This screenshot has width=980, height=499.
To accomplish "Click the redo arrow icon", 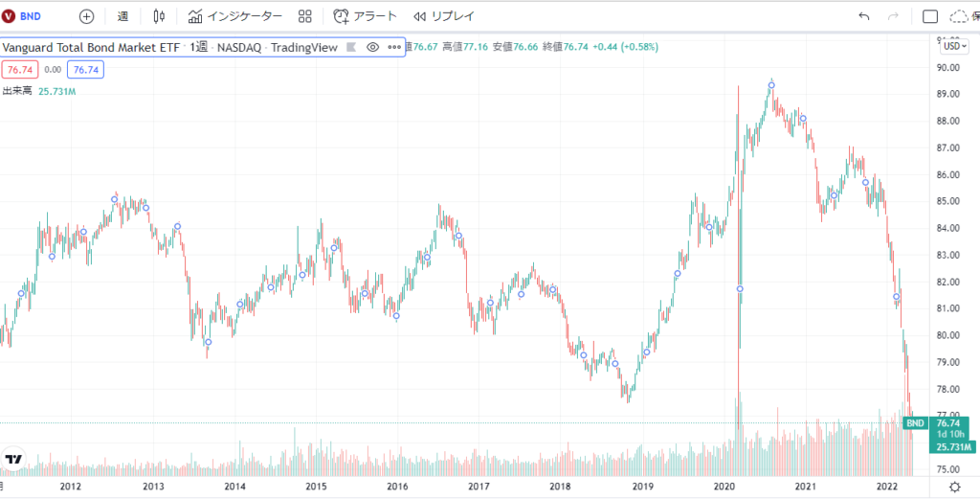I will pyautogui.click(x=893, y=16).
